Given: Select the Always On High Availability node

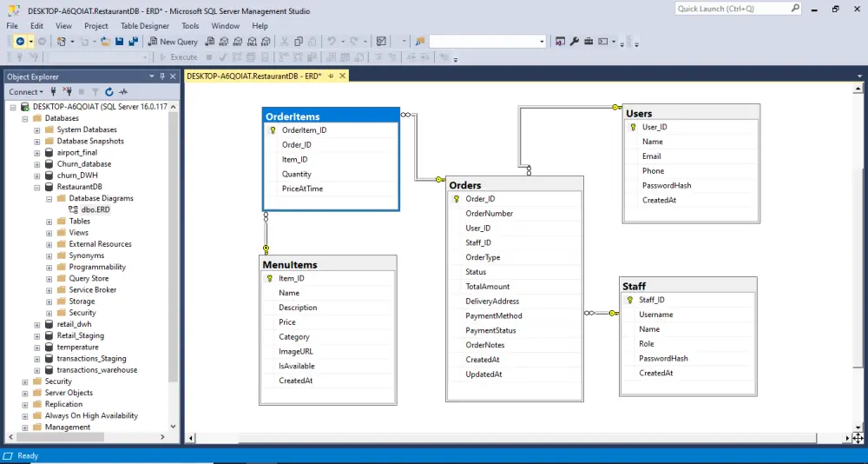Looking at the screenshot, I should point(91,415).
